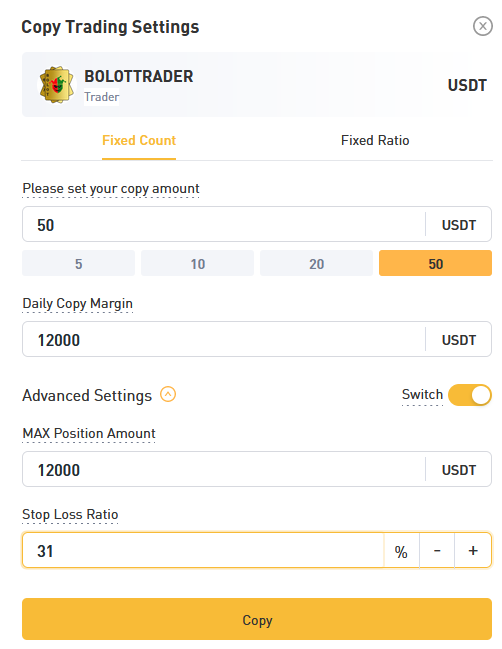Choose the 20 USDT preset amount
Image resolution: width=502 pixels, height=649 pixels.
pos(317,263)
